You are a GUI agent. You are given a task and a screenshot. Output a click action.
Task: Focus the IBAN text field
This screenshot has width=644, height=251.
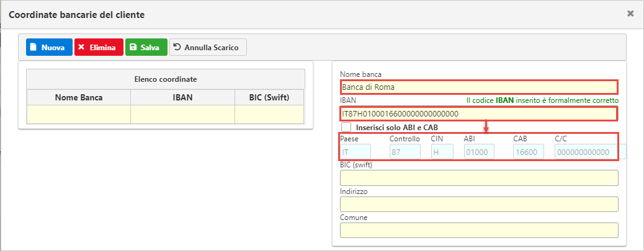478,113
